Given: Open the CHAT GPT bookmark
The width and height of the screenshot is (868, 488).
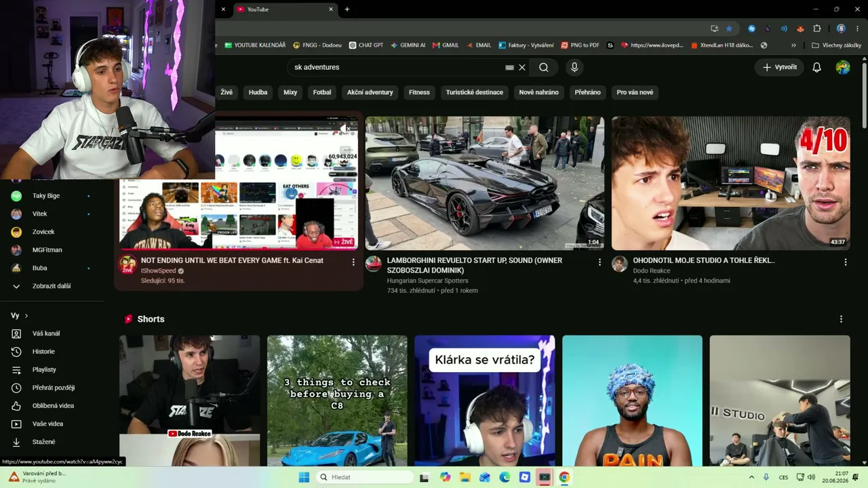Looking at the screenshot, I should pos(366,45).
